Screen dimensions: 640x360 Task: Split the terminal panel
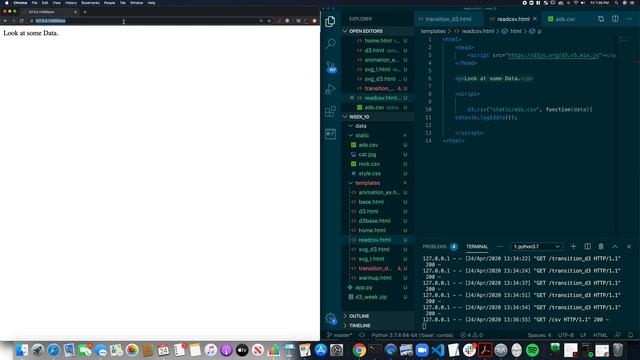coord(587,247)
